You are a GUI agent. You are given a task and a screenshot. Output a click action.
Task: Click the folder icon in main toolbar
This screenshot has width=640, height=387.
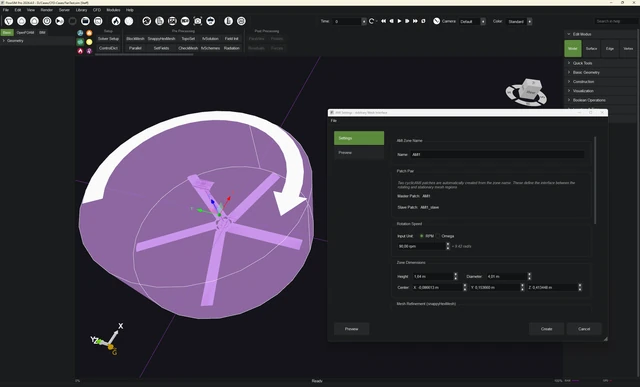[x=85, y=21]
